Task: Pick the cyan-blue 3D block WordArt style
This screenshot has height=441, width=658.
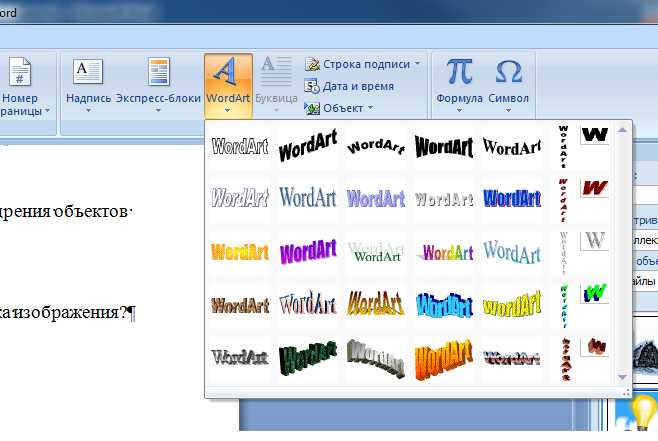Action: [x=444, y=305]
